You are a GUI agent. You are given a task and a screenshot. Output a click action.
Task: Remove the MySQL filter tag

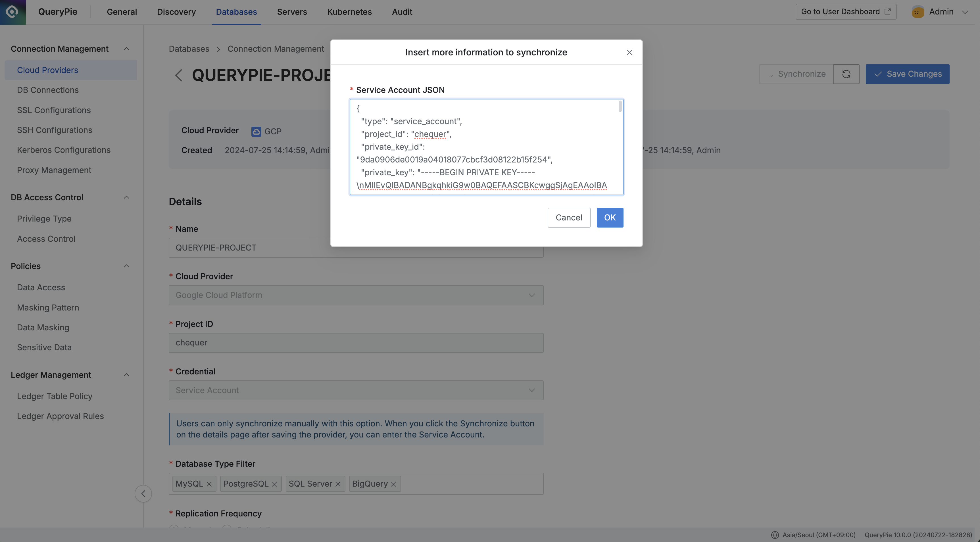coord(209,484)
